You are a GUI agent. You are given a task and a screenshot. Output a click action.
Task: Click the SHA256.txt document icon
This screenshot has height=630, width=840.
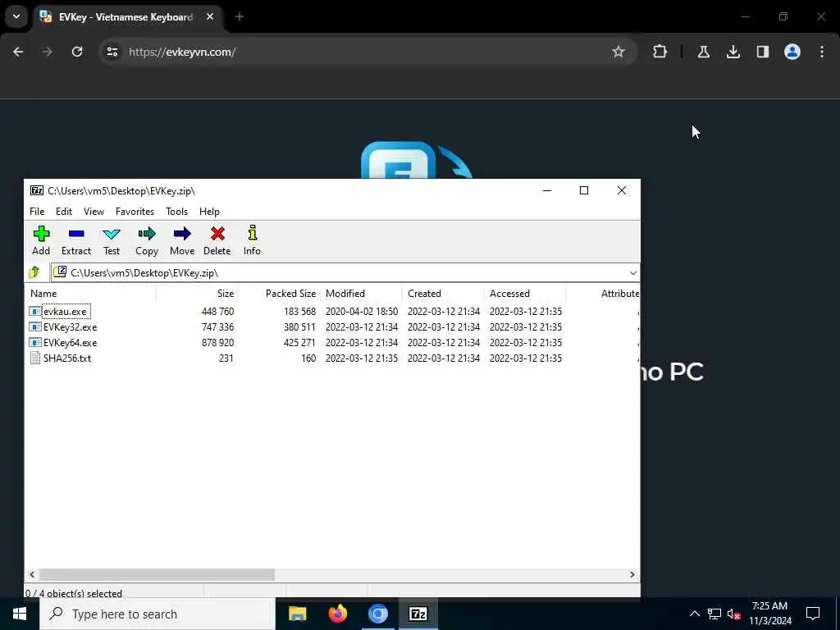point(35,358)
